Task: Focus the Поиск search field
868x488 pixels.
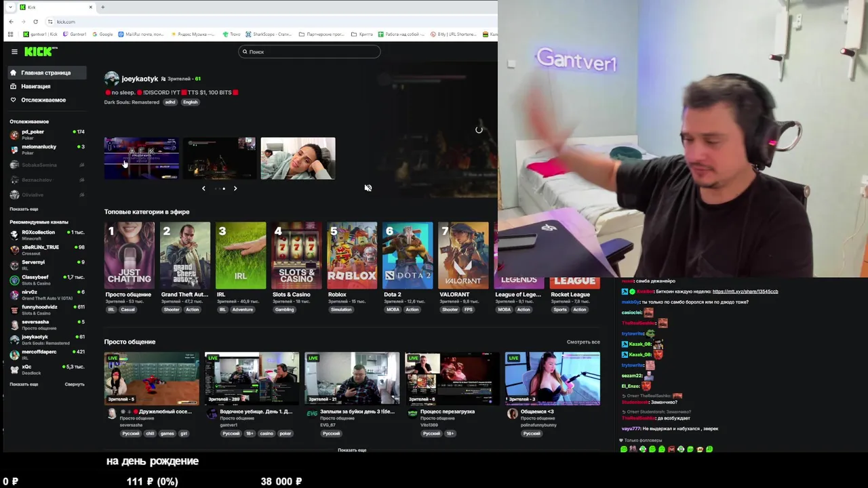Action: tap(309, 52)
